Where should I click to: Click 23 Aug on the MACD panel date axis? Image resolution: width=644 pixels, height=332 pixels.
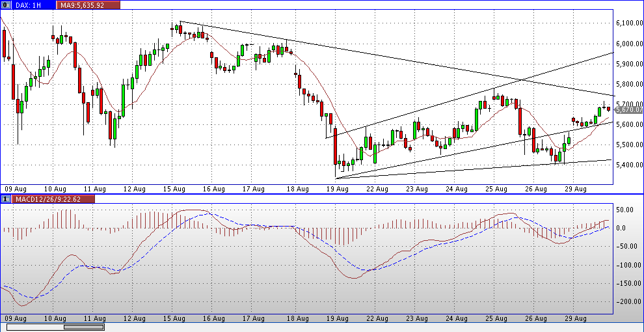coord(416,318)
